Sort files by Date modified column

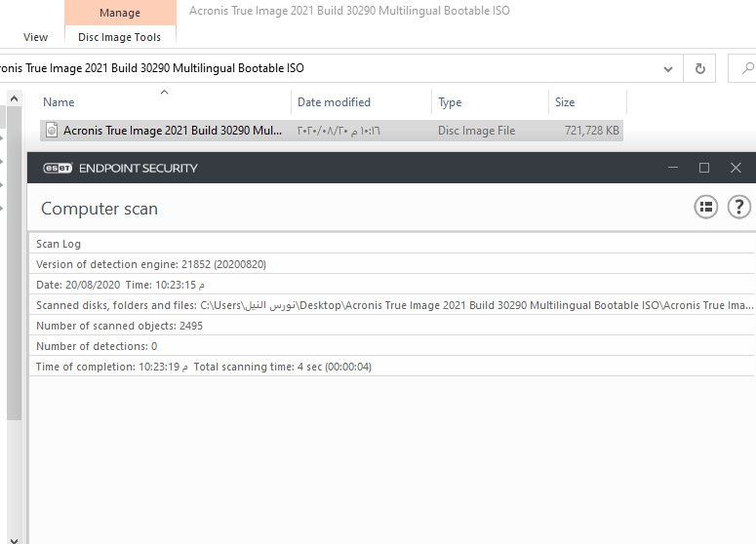334,102
